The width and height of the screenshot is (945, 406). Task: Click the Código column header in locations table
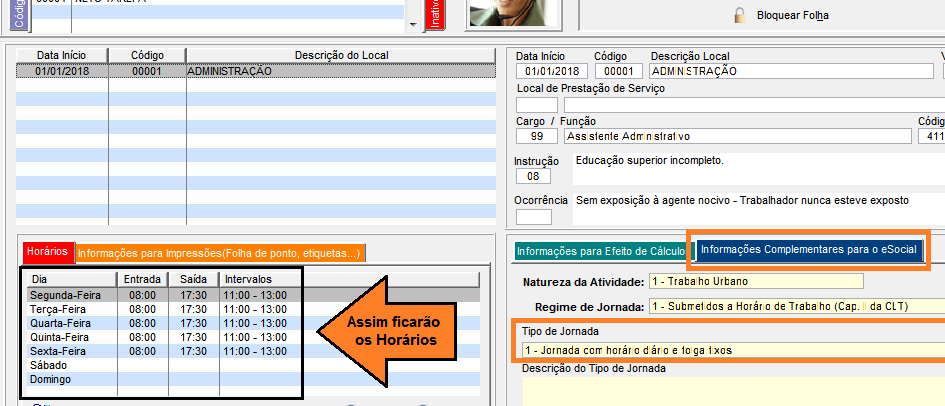tap(147, 55)
